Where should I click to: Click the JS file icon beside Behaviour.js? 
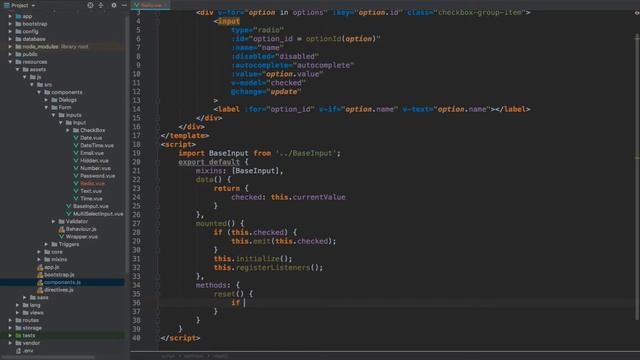pyautogui.click(x=62, y=229)
